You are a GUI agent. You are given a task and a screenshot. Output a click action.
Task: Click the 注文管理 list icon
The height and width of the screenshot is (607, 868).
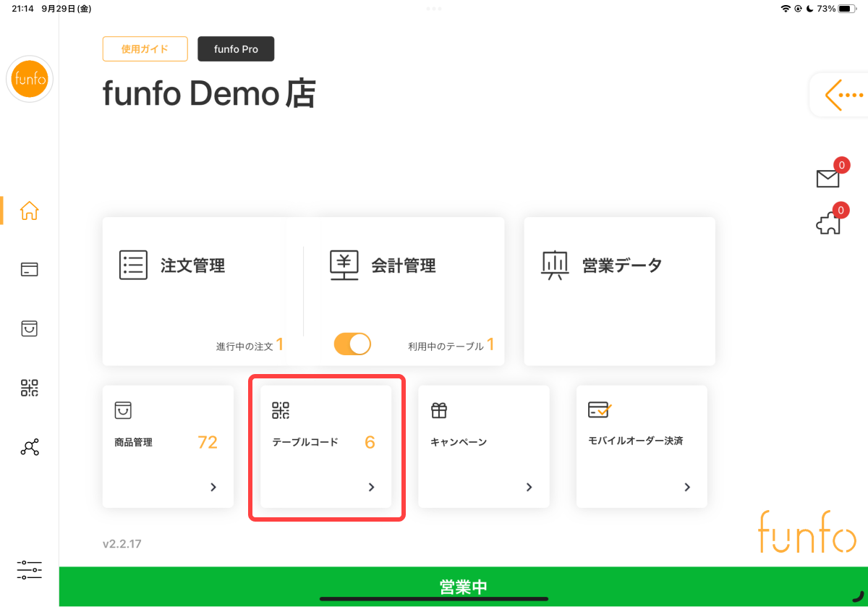133,265
